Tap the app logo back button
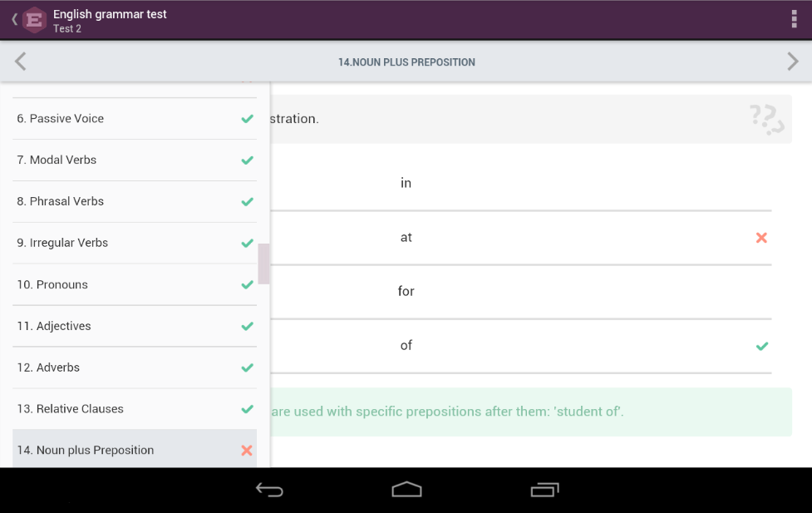812x513 pixels. tap(29, 20)
